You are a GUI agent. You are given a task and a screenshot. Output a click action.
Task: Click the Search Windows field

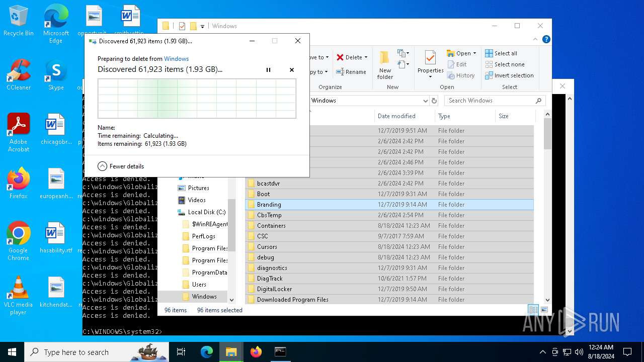[495, 101]
